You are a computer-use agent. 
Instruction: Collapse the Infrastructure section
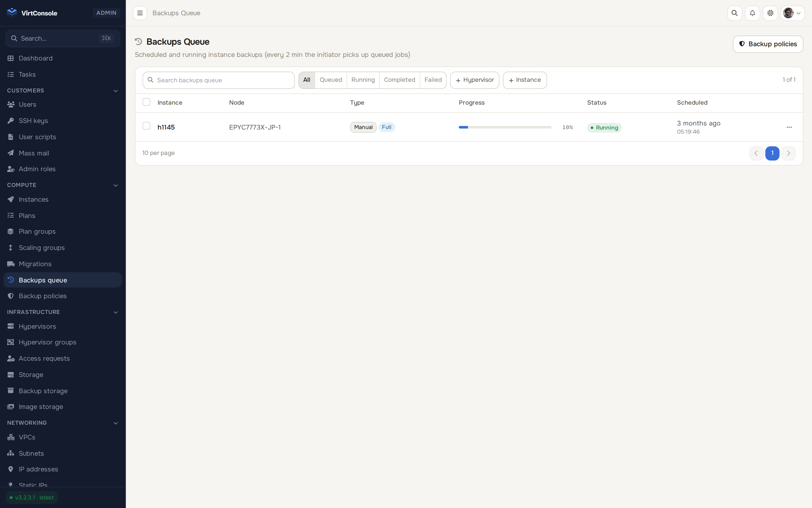(x=63, y=312)
